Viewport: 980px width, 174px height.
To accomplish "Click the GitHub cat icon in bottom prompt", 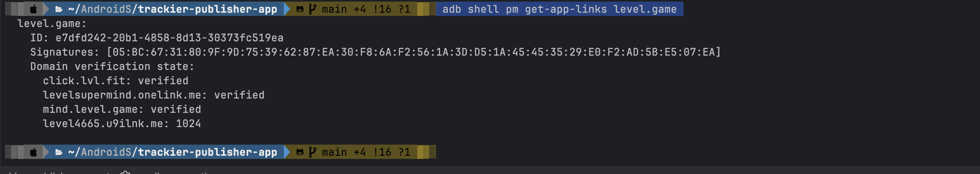I will coord(300,152).
